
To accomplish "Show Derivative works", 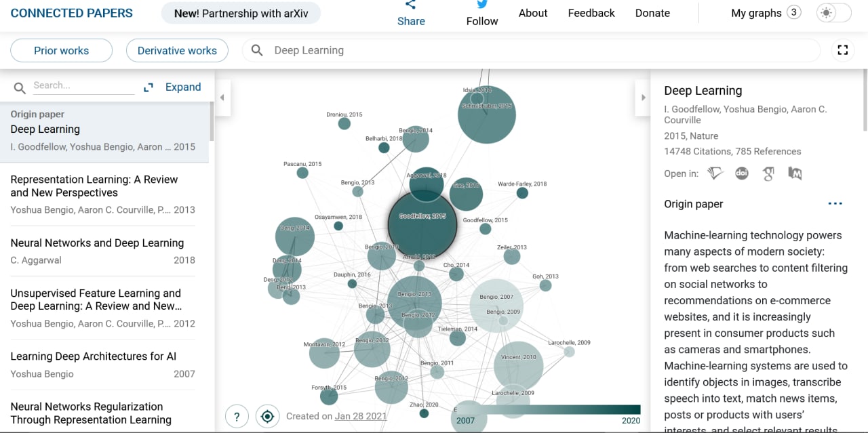I will tap(177, 50).
